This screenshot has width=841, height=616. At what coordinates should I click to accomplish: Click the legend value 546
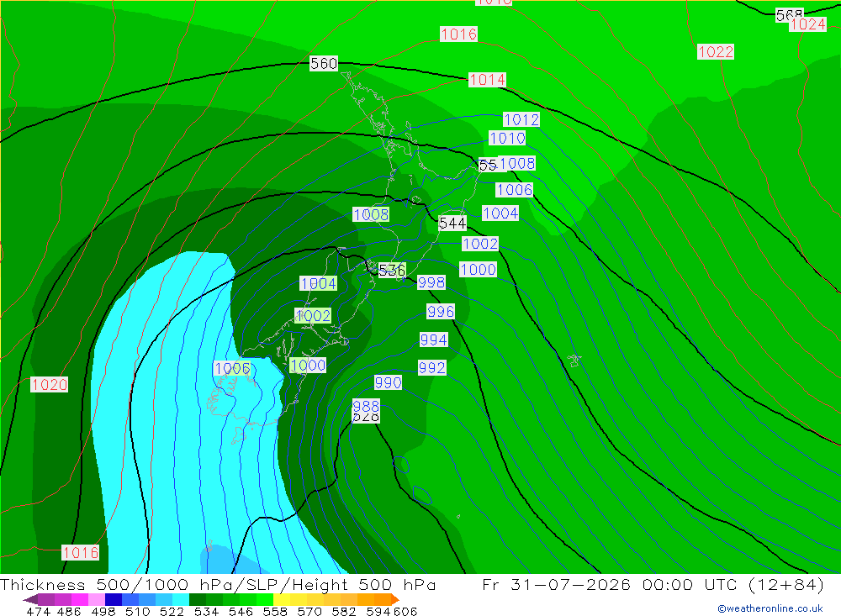click(x=241, y=611)
